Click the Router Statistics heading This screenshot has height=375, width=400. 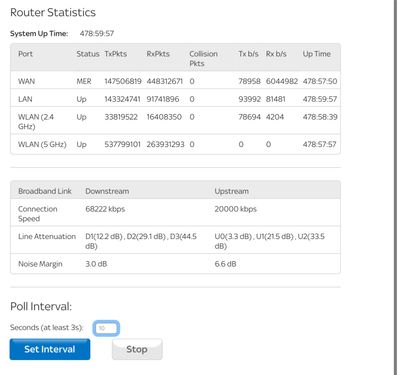[x=53, y=12]
